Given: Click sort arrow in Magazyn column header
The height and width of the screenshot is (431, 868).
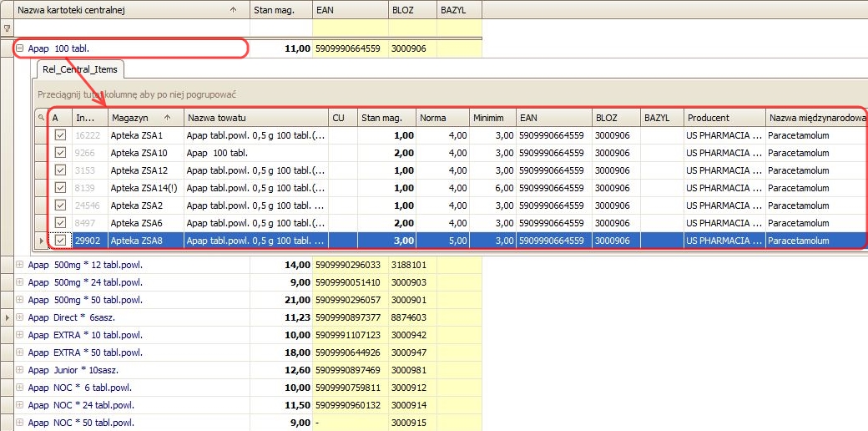Looking at the screenshot, I should point(168,118).
